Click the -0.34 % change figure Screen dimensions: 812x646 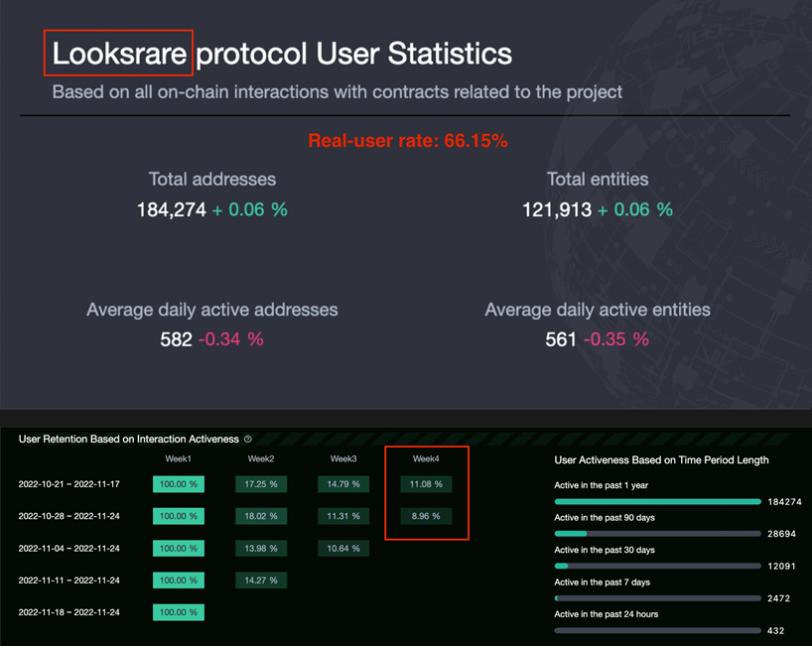click(x=231, y=339)
